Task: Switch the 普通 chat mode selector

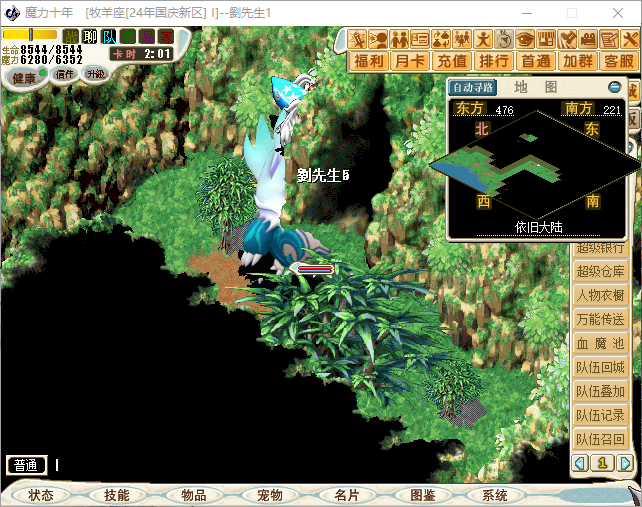Action: click(27, 465)
